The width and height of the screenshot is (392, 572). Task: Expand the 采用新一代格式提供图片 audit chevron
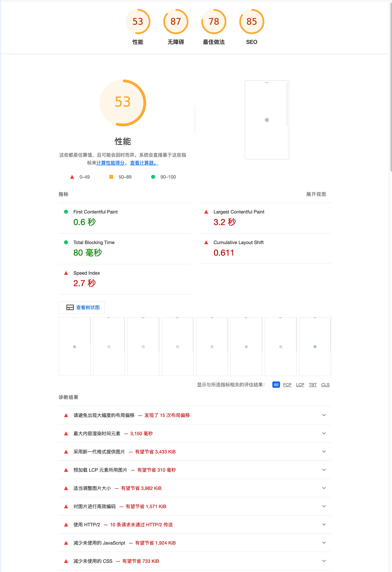(324, 452)
